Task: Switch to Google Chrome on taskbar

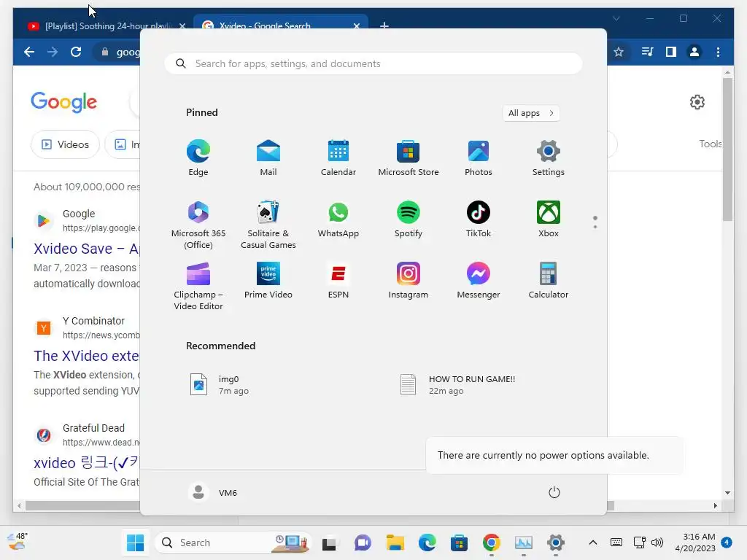Action: [491, 542]
